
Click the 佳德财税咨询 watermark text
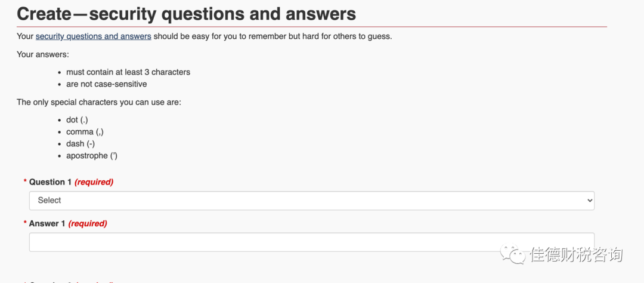[576, 255]
